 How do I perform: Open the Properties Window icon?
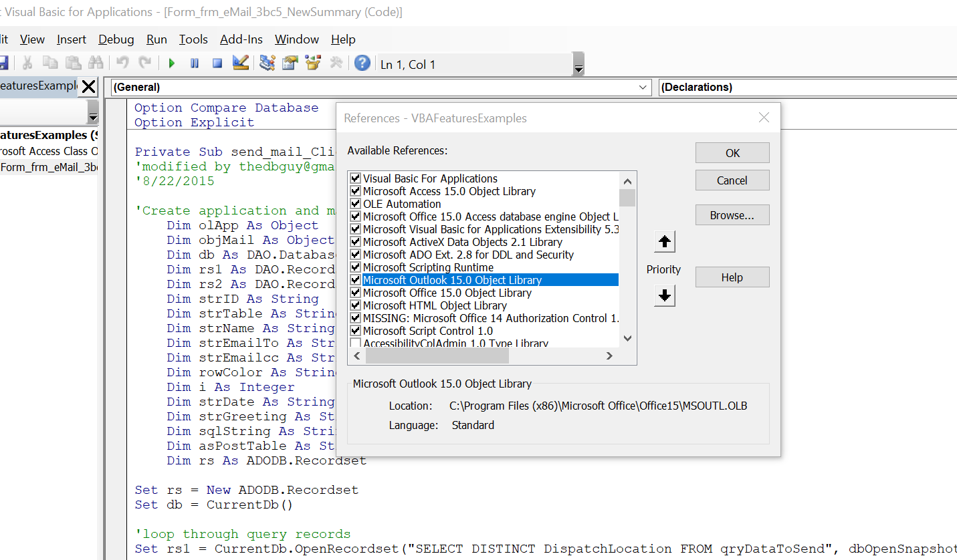pos(290,63)
